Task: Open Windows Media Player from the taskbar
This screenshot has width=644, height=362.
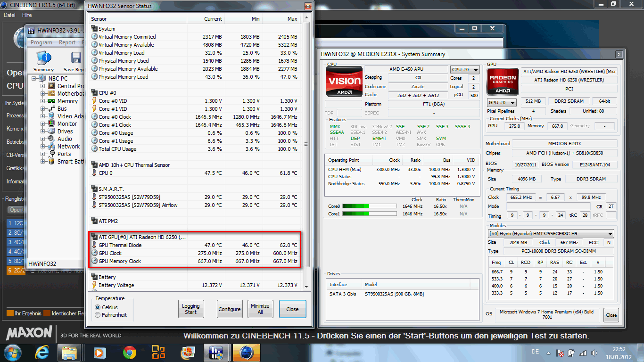Action: coord(99,352)
